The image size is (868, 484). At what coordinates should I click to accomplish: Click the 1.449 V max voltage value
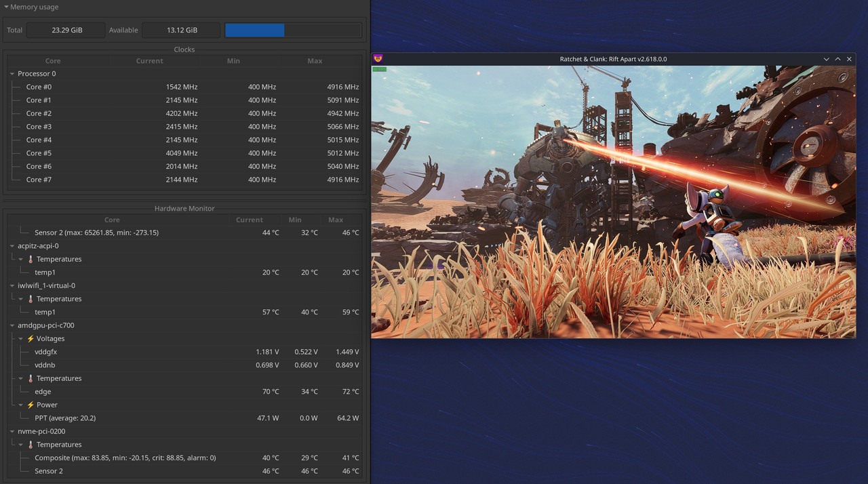point(347,352)
